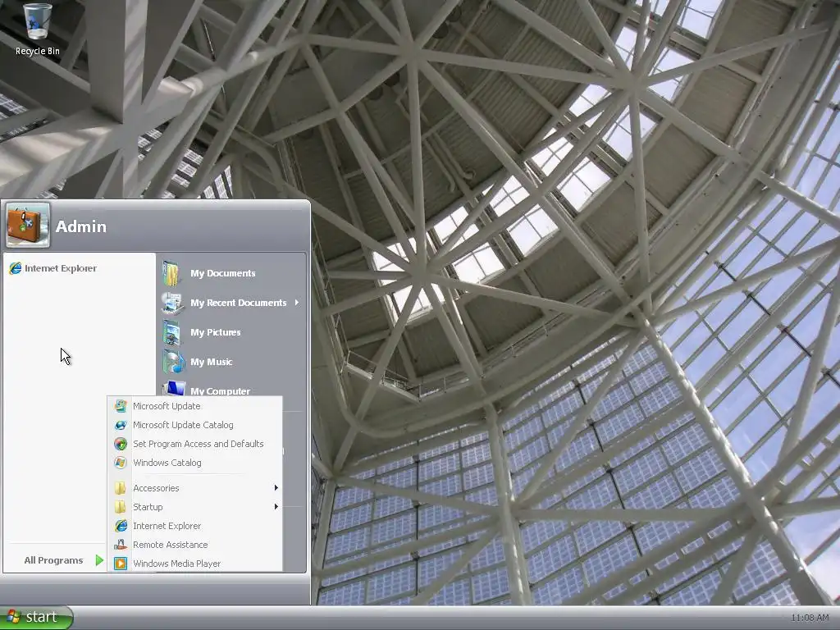
Task: Click the Startup folder icon
Action: coord(121,507)
